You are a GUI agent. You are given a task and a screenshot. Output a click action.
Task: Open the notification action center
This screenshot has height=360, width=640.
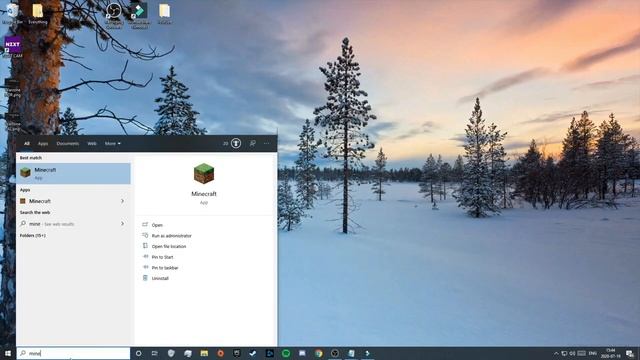coord(630,353)
